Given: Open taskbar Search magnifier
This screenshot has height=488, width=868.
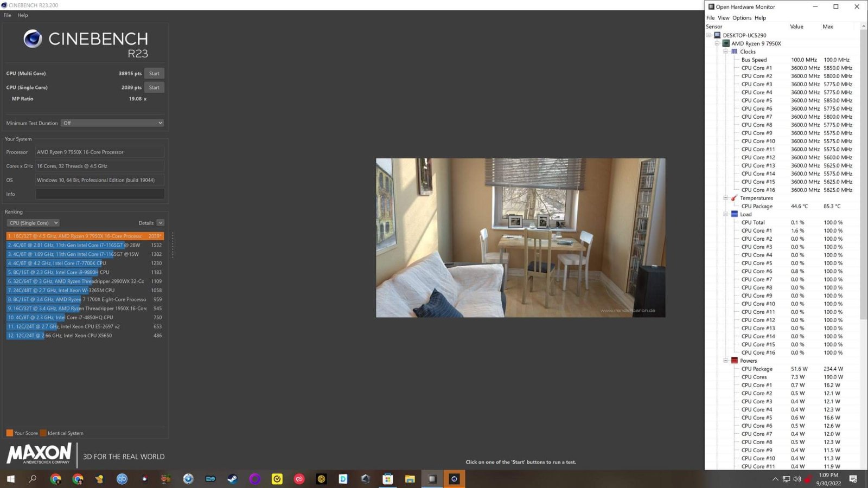Looking at the screenshot, I should (33, 479).
